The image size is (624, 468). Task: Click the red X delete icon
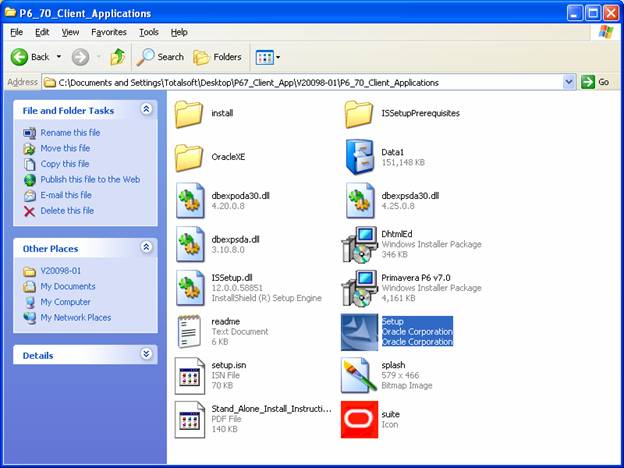(29, 211)
